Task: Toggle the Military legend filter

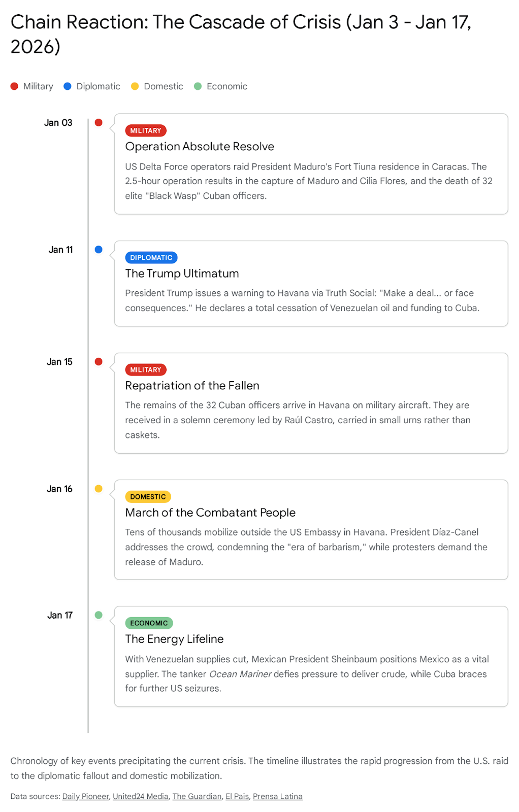Action: [32, 86]
